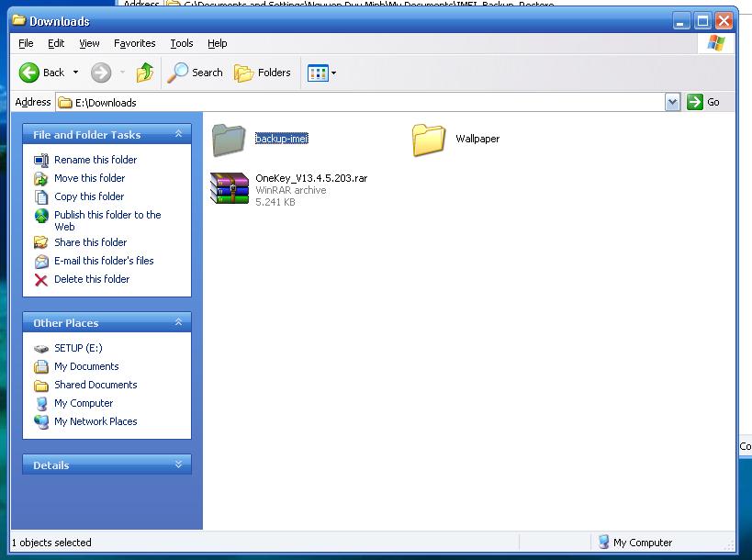
Task: Open My Documents in Other Places
Action: coord(86,366)
